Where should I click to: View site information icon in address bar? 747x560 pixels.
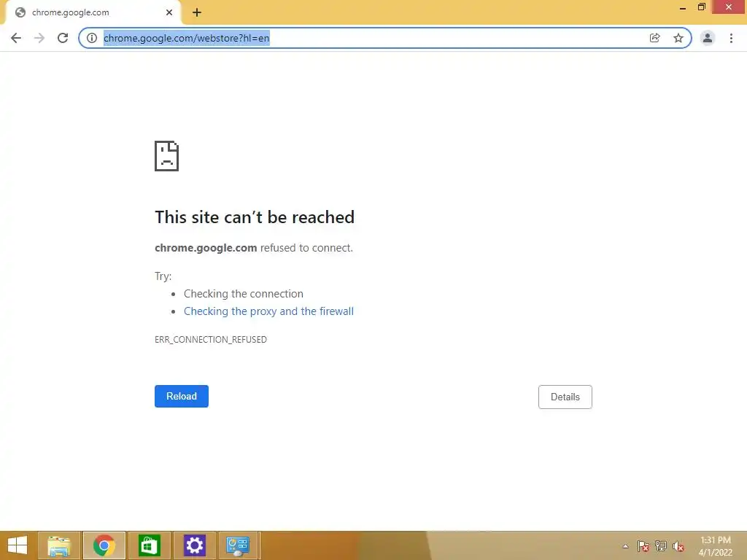tap(92, 38)
